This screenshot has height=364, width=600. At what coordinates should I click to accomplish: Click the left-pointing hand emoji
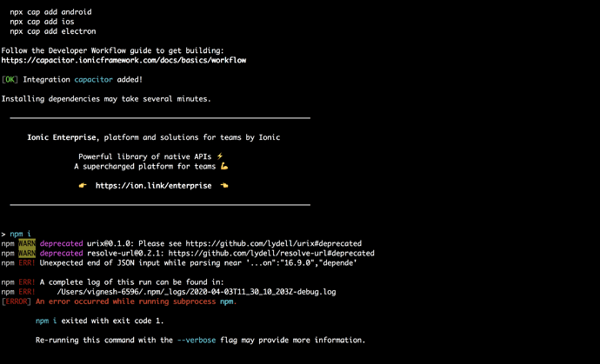pos(224,185)
